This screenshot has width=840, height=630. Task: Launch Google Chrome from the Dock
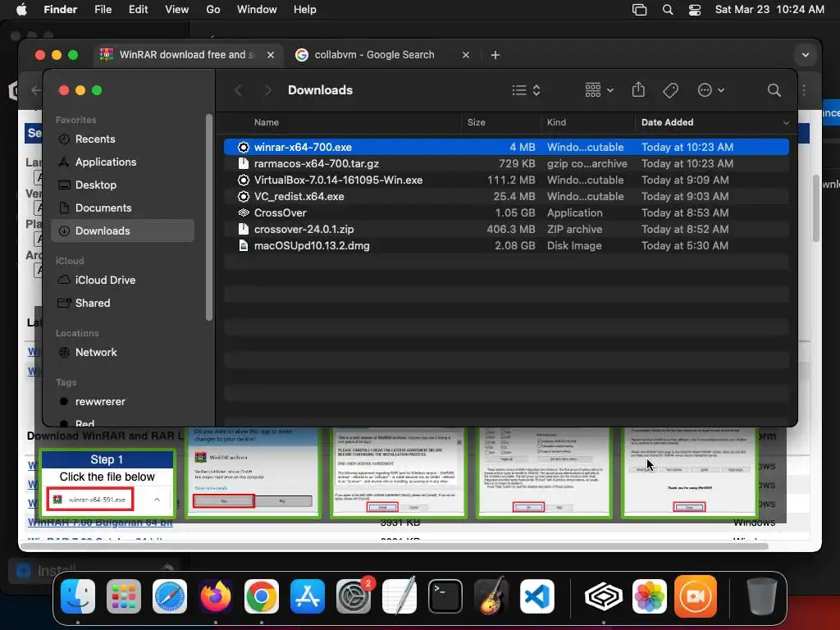coord(262,596)
